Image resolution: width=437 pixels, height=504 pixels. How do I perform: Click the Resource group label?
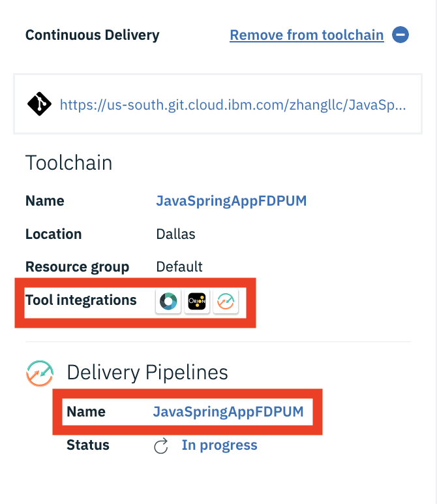[x=78, y=267]
